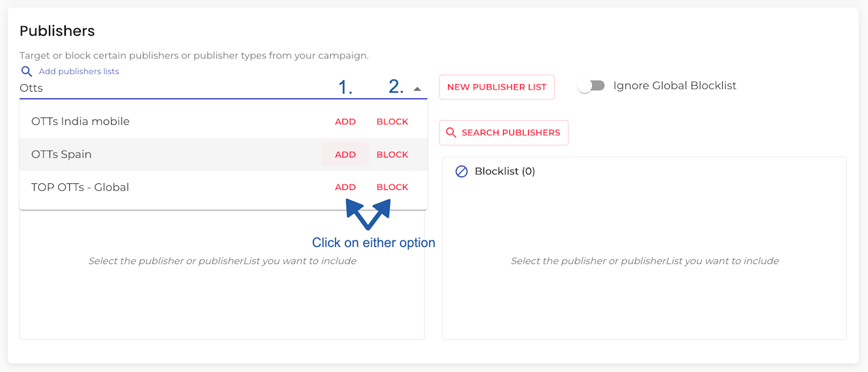The width and height of the screenshot is (868, 372).
Task: Add the TOP OTTs - Global list
Action: (345, 187)
